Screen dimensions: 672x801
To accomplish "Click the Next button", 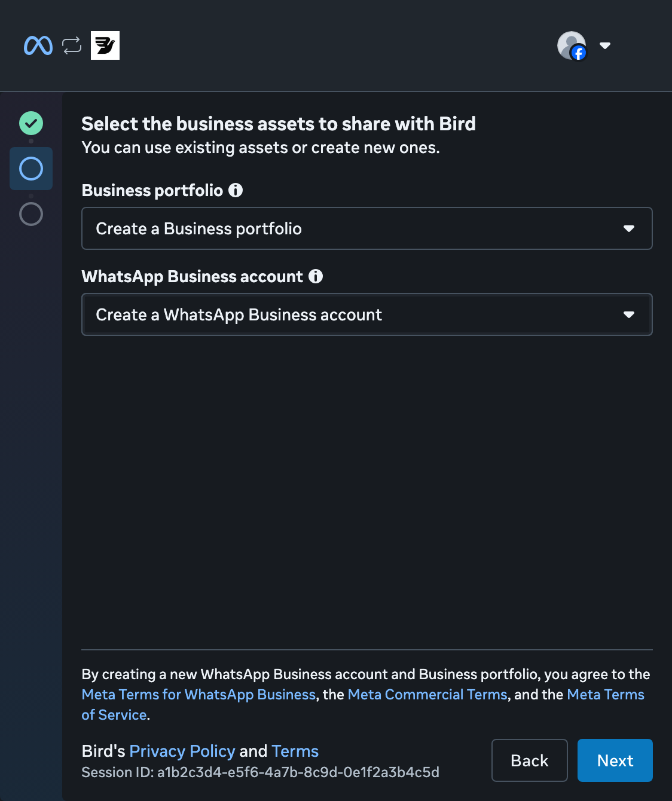I will click(x=615, y=760).
